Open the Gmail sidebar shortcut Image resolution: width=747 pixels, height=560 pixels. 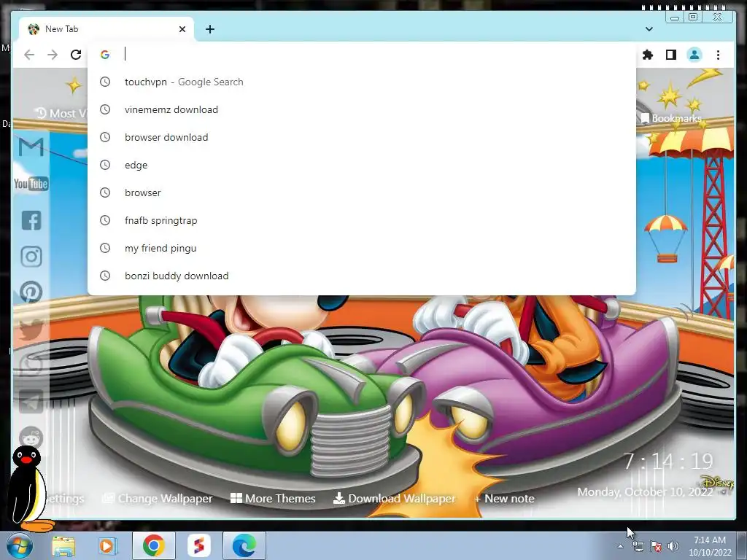[x=31, y=147]
